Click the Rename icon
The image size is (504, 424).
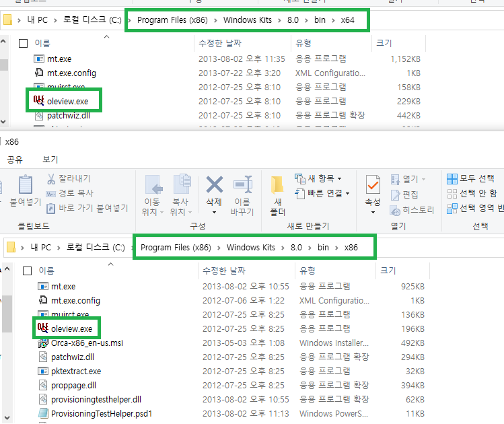click(243, 184)
